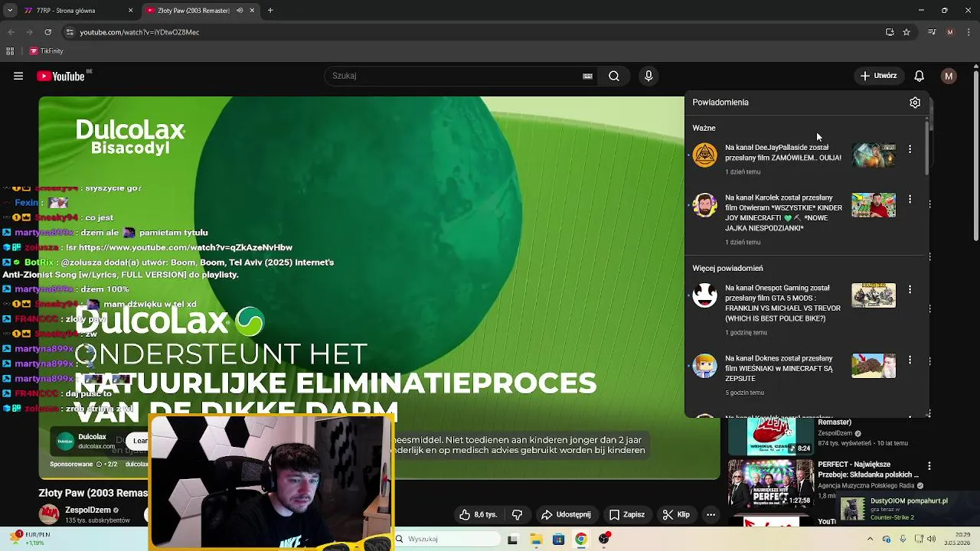Create a clip with the Klip button
The height and width of the screenshot is (551, 980).
click(676, 515)
